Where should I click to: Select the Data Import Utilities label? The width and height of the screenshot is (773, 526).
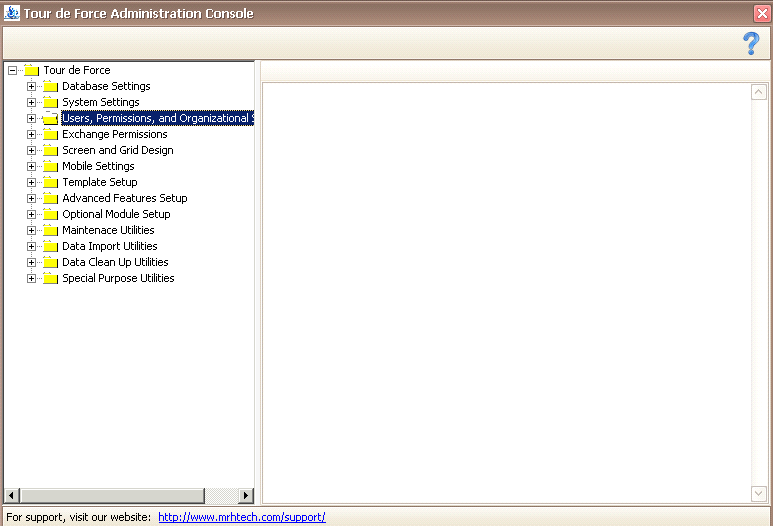click(x=109, y=246)
